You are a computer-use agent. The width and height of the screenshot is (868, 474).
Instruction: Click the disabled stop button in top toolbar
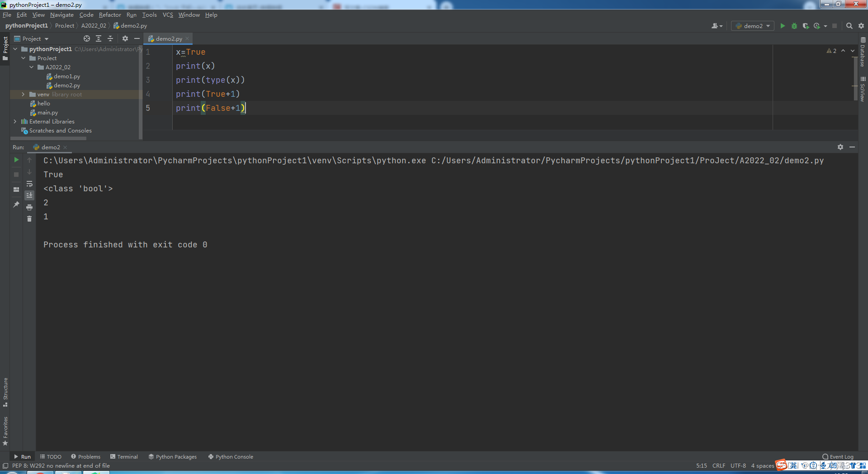pos(835,26)
